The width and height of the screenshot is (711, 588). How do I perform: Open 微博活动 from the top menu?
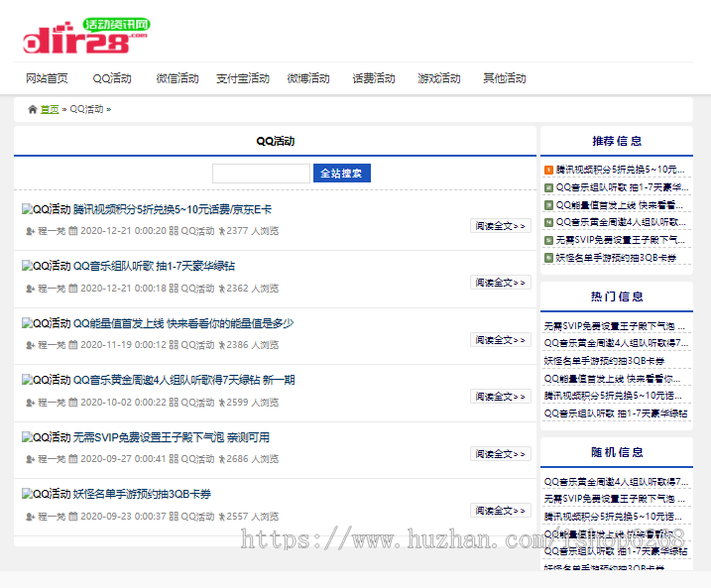tap(308, 78)
